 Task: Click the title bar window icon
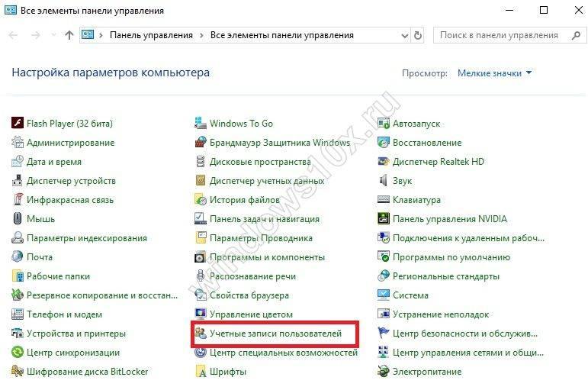[11, 10]
